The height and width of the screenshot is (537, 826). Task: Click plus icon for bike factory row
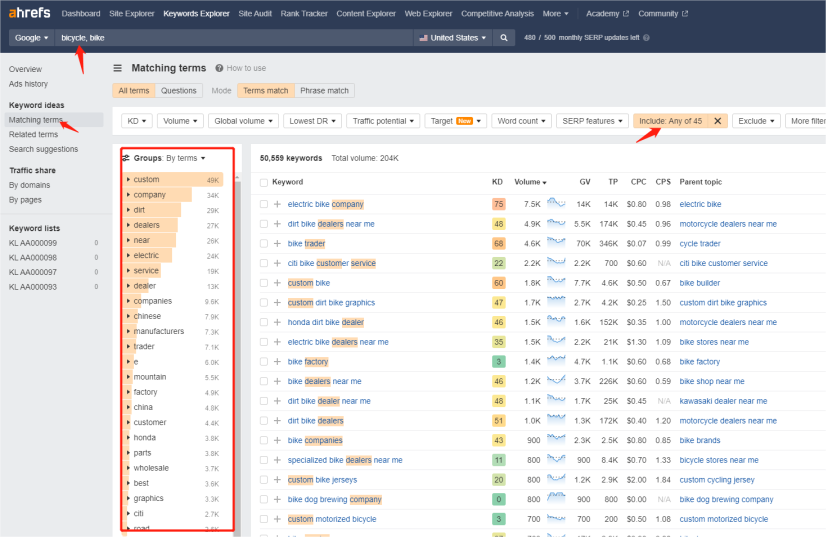pyautogui.click(x=277, y=362)
